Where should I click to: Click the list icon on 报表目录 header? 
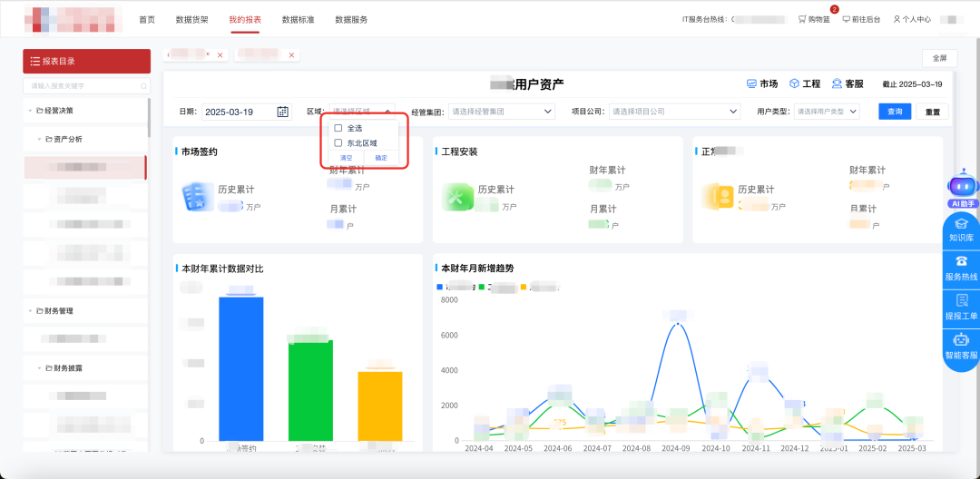pos(35,61)
